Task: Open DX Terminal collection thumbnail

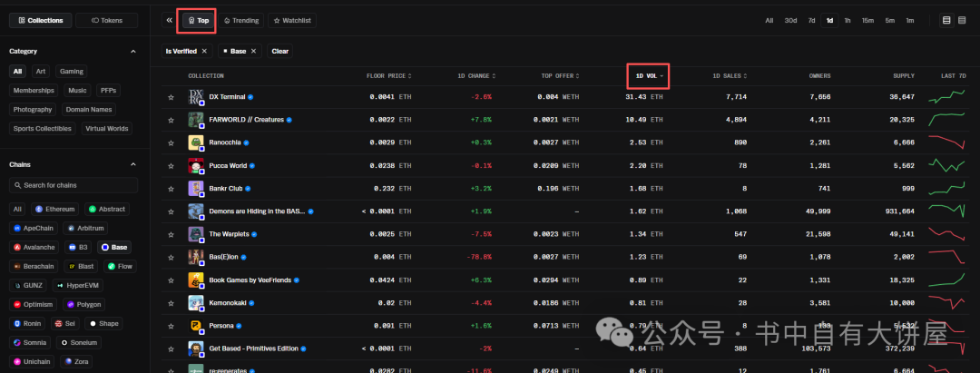Action: (x=195, y=96)
